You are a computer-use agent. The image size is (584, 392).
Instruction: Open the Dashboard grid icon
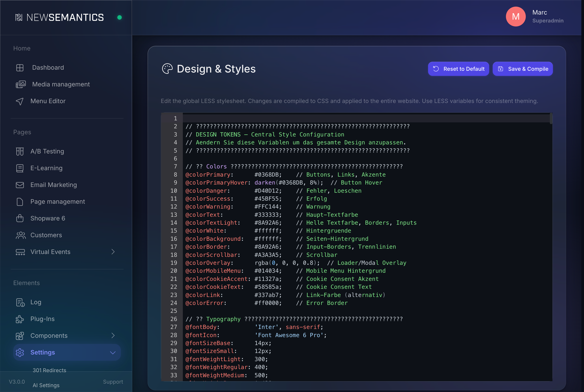pyautogui.click(x=20, y=68)
